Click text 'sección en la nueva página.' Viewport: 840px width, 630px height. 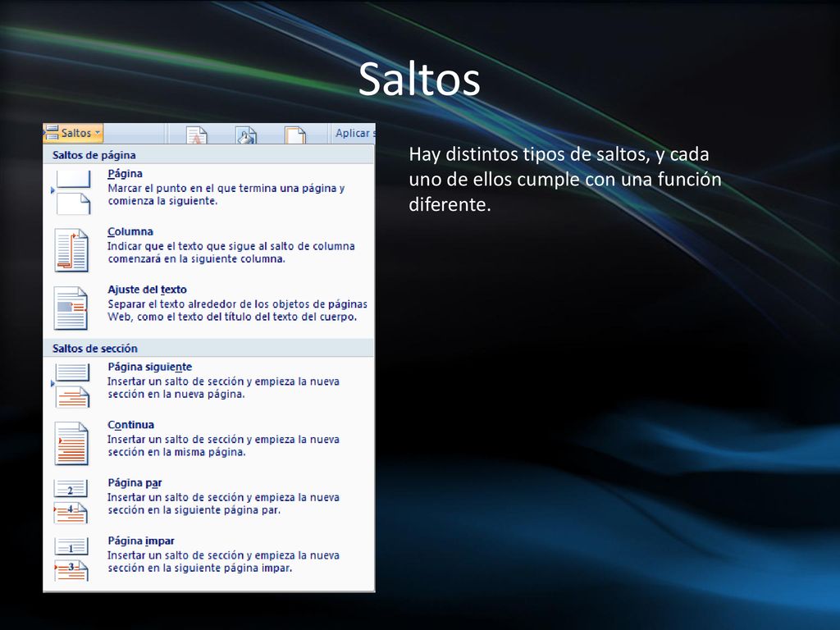(x=176, y=395)
